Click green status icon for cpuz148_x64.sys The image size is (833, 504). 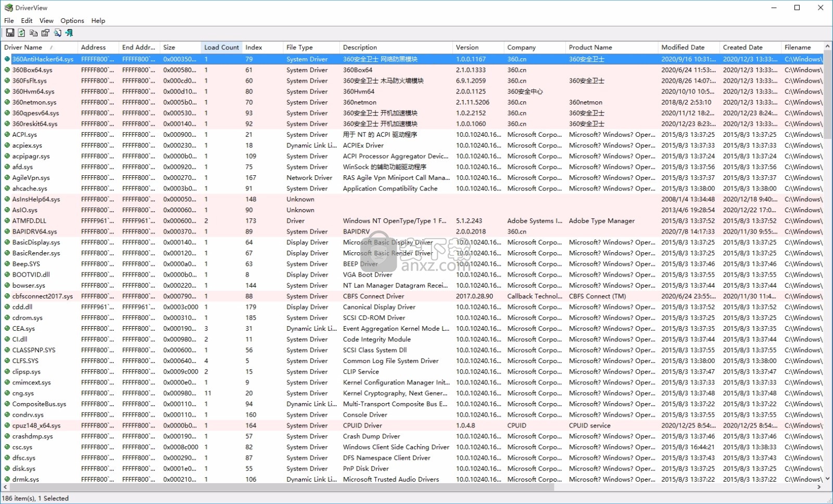coord(7,425)
